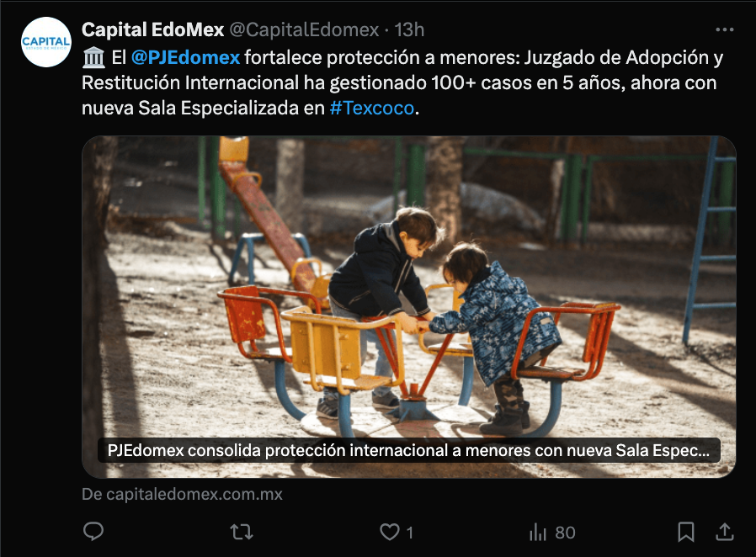Like the tweet with heart icon
The width and height of the screenshot is (756, 557).
[x=389, y=532]
